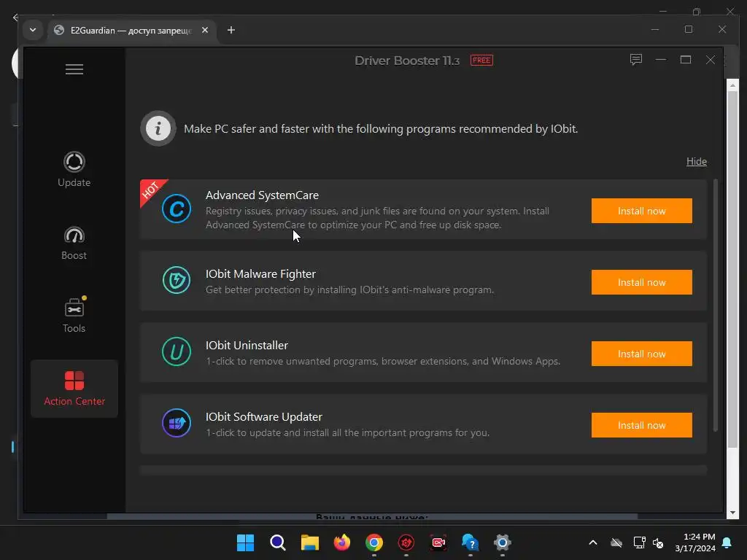The image size is (747, 560).
Task: Click the muted volume tray icon
Action: tap(659, 542)
